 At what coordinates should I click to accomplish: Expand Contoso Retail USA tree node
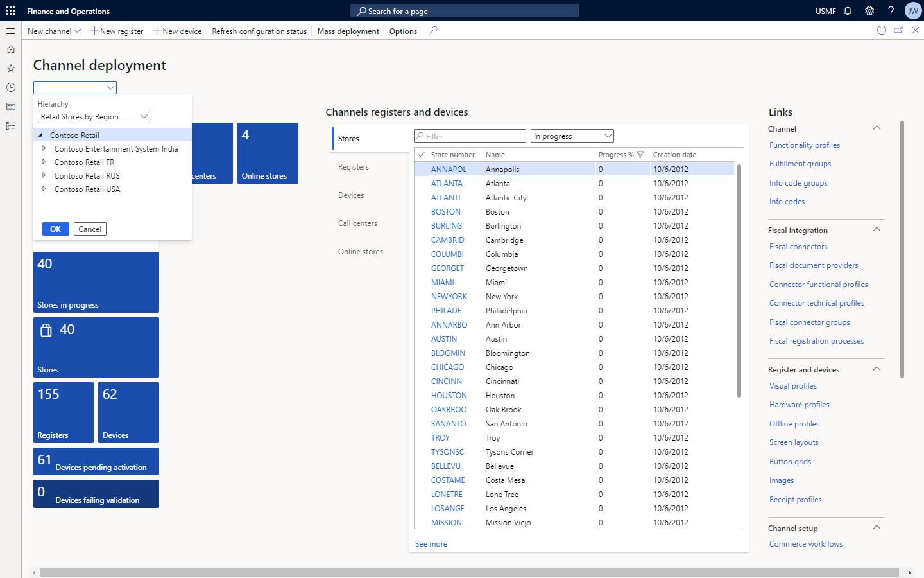[44, 189]
